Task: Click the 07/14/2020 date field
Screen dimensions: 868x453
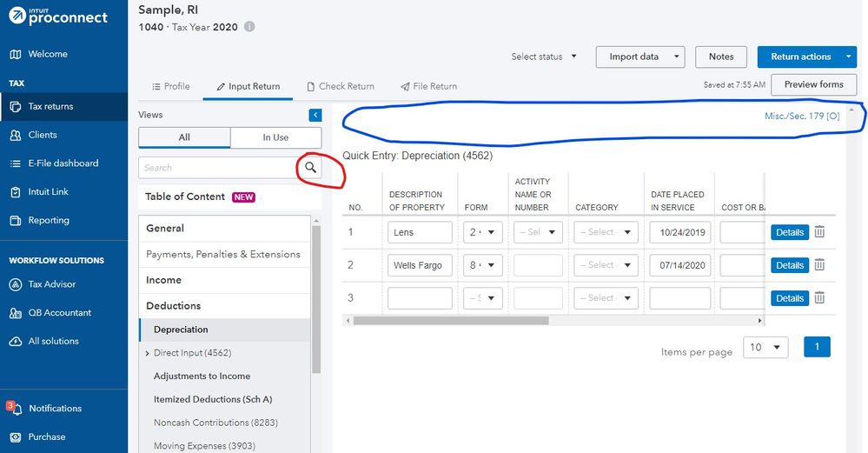Action: coord(679,265)
